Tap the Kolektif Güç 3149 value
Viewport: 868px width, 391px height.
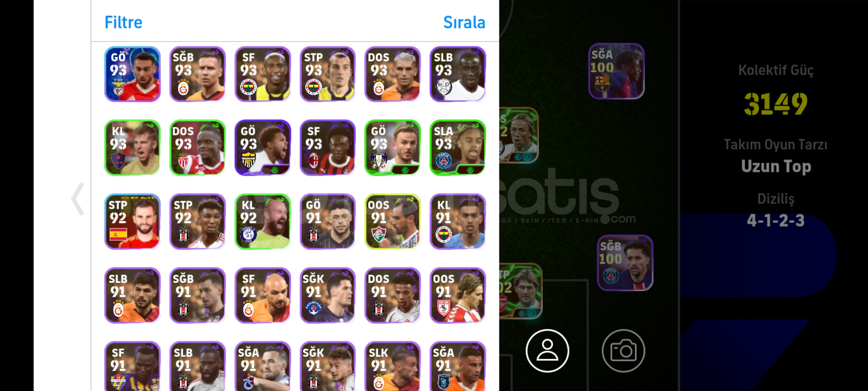click(776, 104)
